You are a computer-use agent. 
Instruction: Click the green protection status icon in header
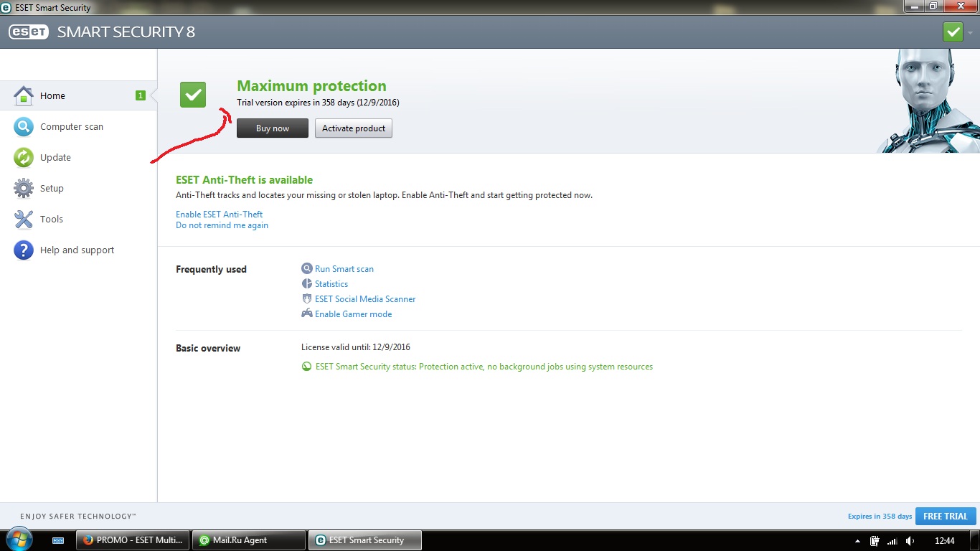click(953, 32)
